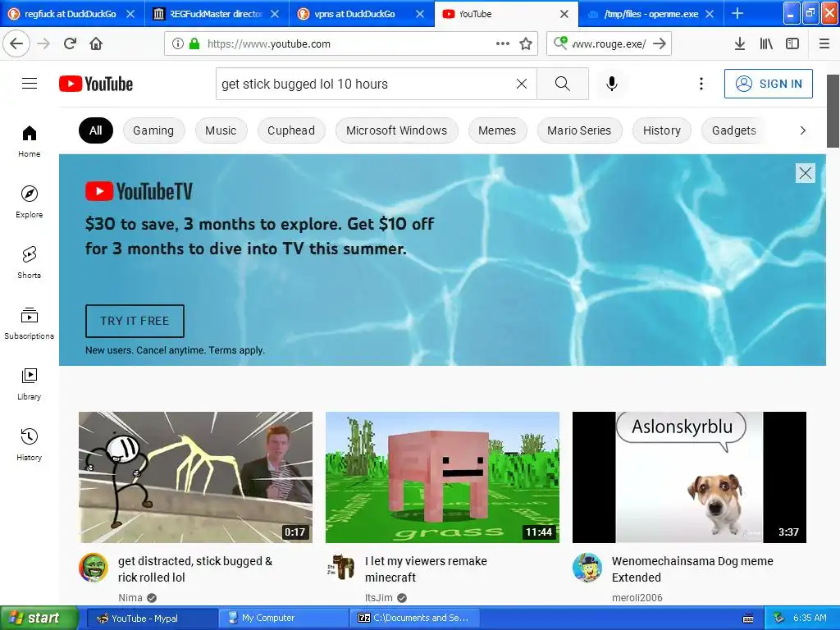840x630 pixels.
Task: Select the Music filter chip
Action: coord(221,130)
